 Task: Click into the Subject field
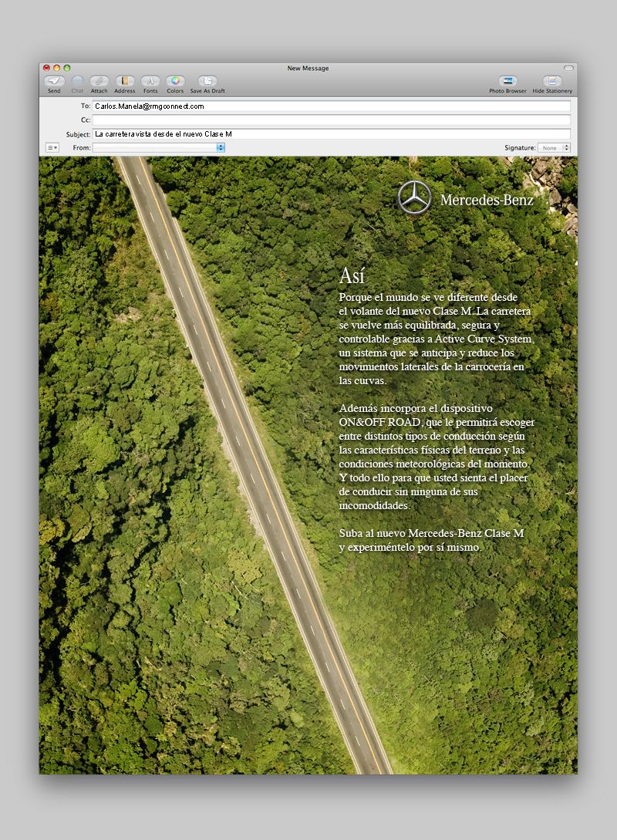click(x=332, y=134)
